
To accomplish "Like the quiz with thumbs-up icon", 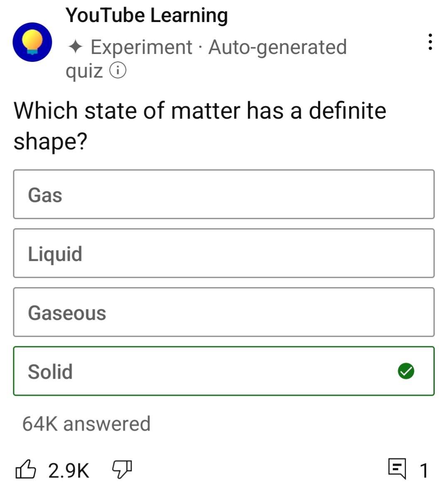I will point(26,470).
